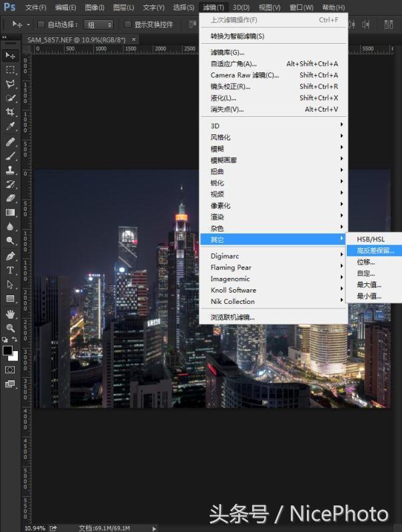Choose the Horizontal Type tool
The height and width of the screenshot is (532, 402).
[x=10, y=270]
